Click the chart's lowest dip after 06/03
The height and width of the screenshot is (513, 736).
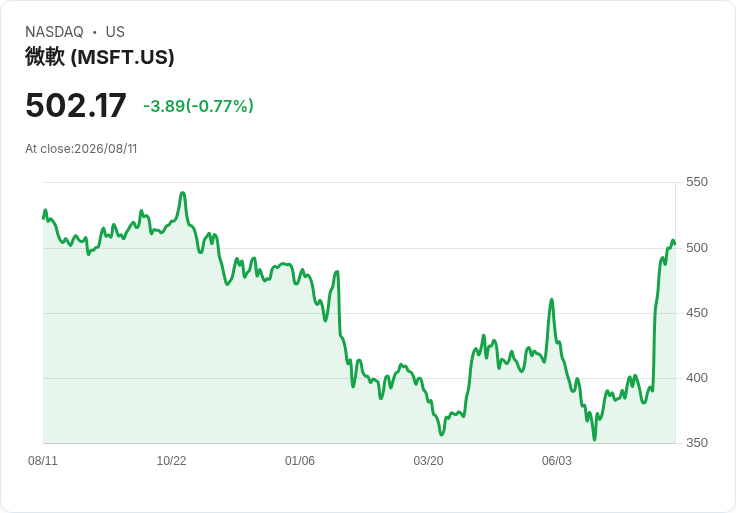(594, 439)
